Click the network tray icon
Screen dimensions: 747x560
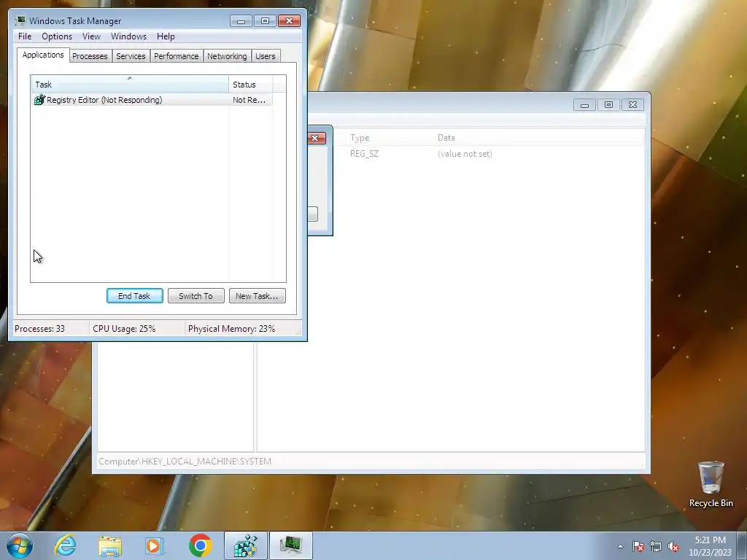click(x=656, y=546)
